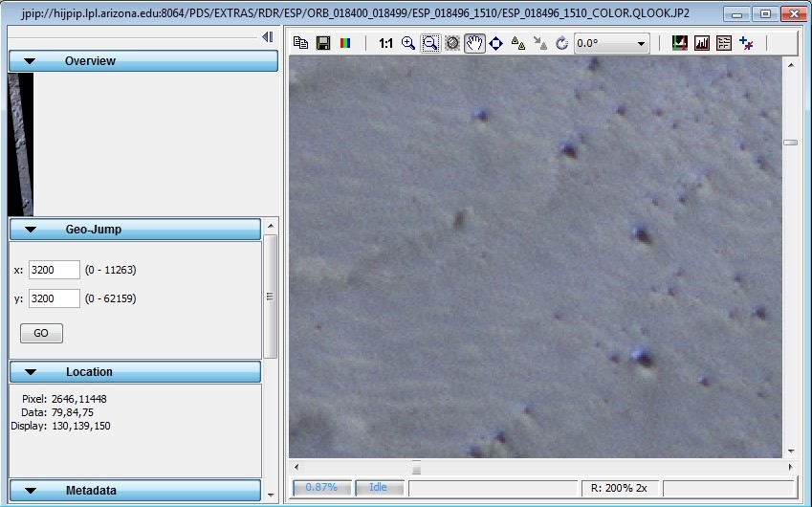The width and height of the screenshot is (812, 507).
Task: Open the RGB color bands tool
Action: pos(345,43)
